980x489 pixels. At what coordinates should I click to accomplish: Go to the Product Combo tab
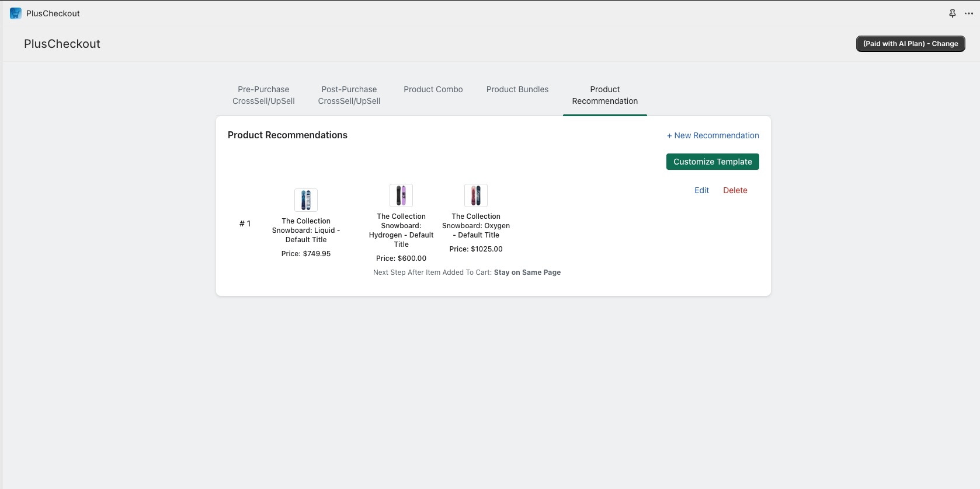point(433,89)
